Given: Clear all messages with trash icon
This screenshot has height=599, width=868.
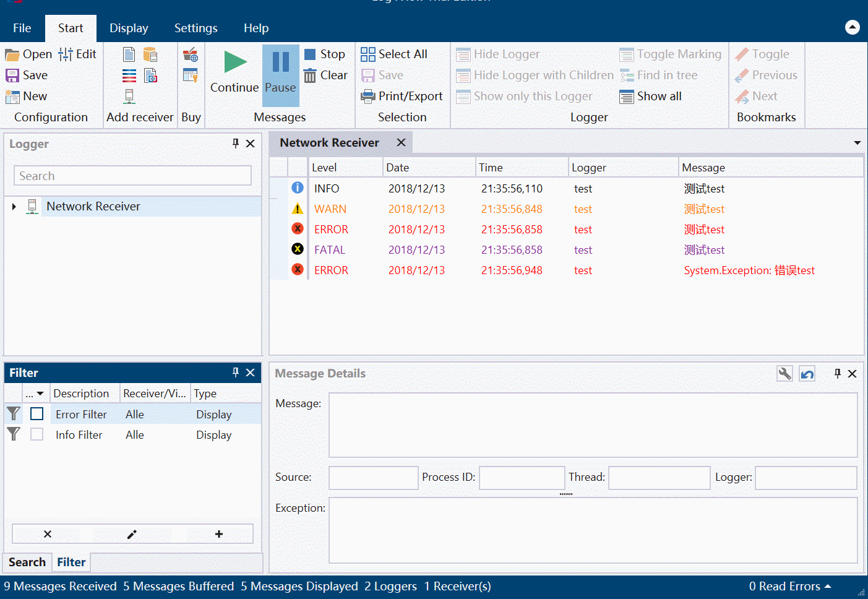Looking at the screenshot, I should pyautogui.click(x=325, y=75).
